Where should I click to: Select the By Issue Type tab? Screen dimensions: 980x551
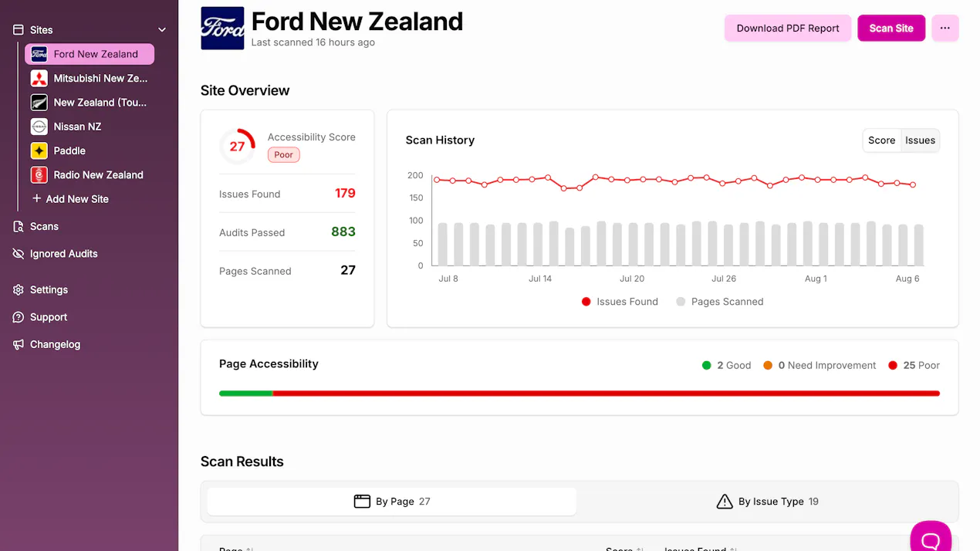coord(768,502)
